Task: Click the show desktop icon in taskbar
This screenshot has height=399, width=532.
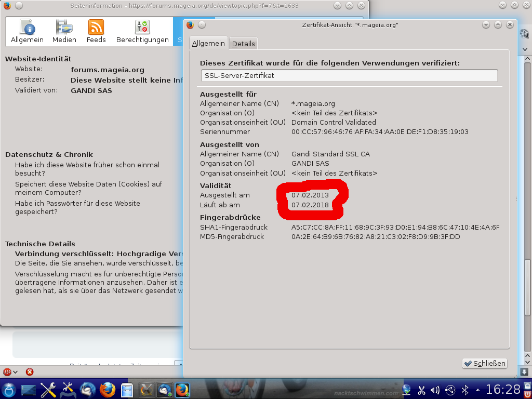Action: coord(29,390)
